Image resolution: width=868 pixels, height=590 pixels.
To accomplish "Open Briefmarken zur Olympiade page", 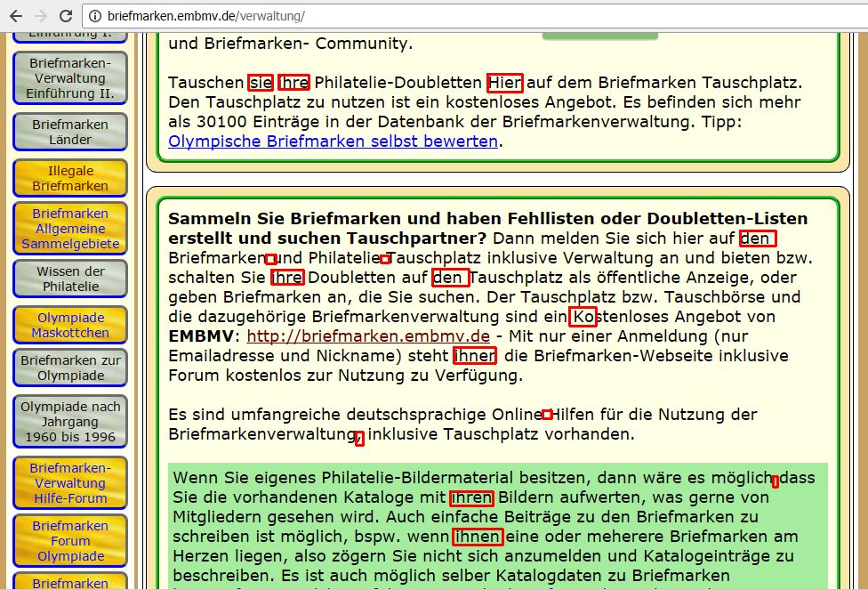I will pos(70,368).
